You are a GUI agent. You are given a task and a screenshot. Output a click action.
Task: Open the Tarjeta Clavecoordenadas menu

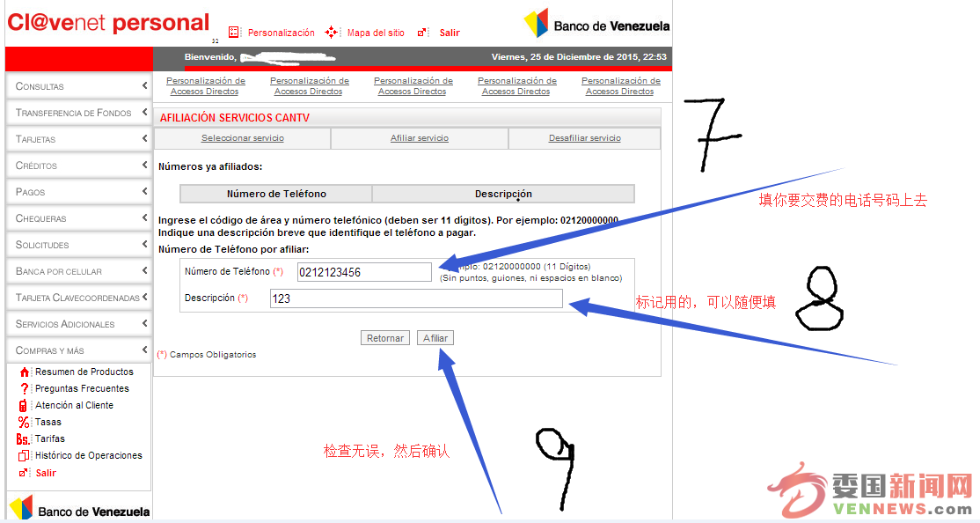(79, 298)
